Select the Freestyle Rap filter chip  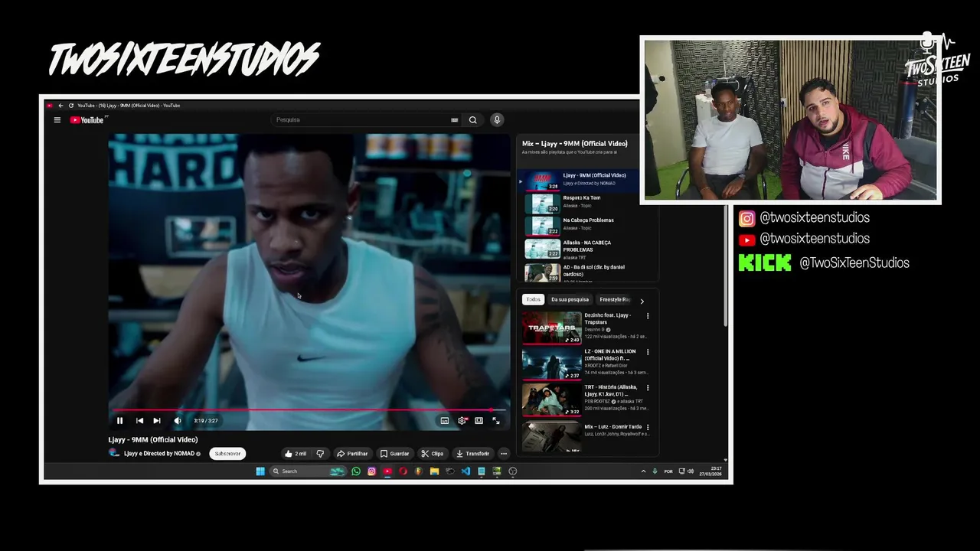point(614,300)
